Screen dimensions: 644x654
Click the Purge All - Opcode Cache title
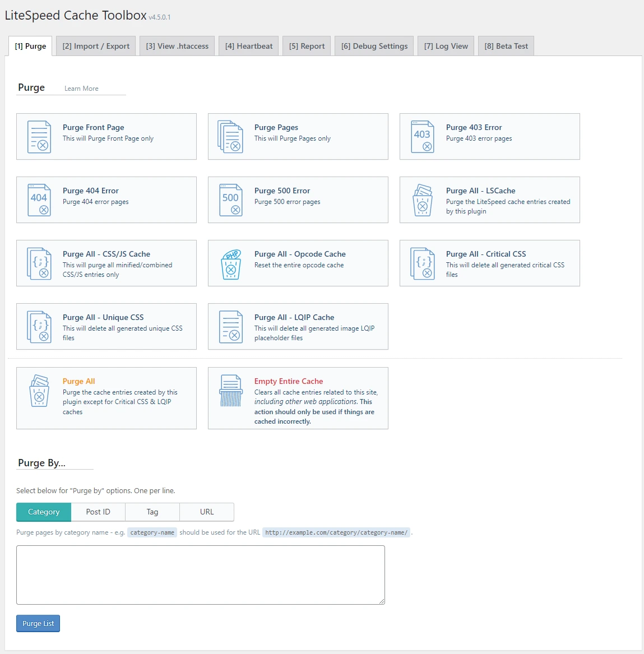pyautogui.click(x=300, y=254)
